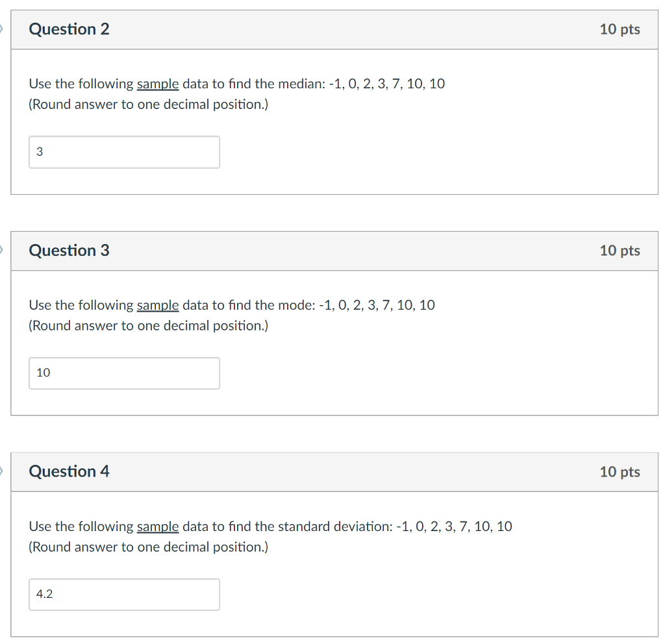This screenshot has width=665, height=644.
Task: Select the 'Question 4' header title
Action: click(x=69, y=471)
